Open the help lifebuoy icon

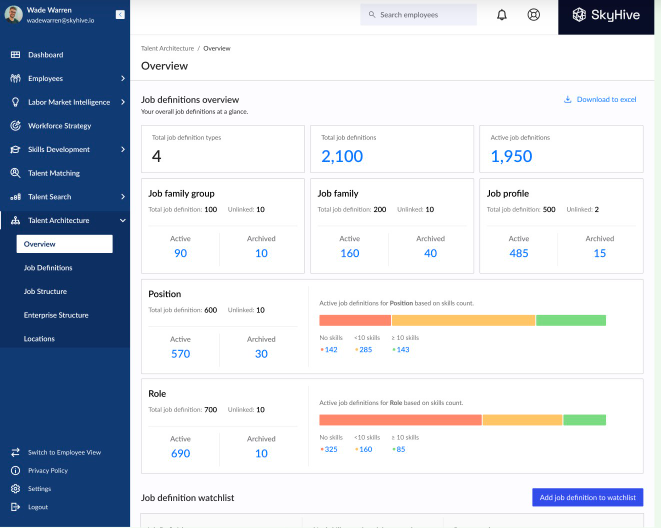click(x=533, y=15)
